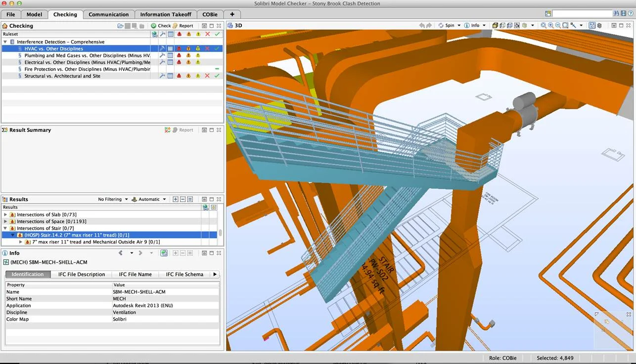Screen dimensions: 636x364
Task: Click the zoom in magnifier icon
Action: (550, 25)
